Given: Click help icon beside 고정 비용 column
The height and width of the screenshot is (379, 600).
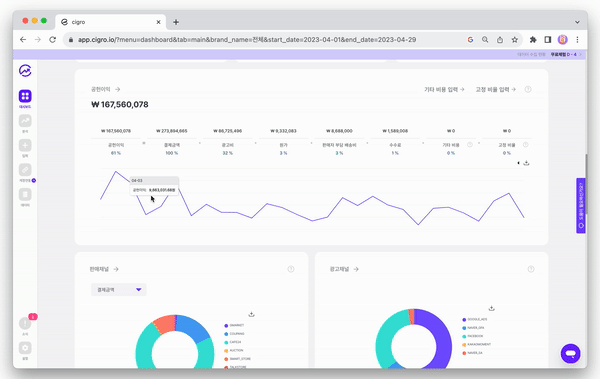Looking at the screenshot, I should [x=525, y=145].
